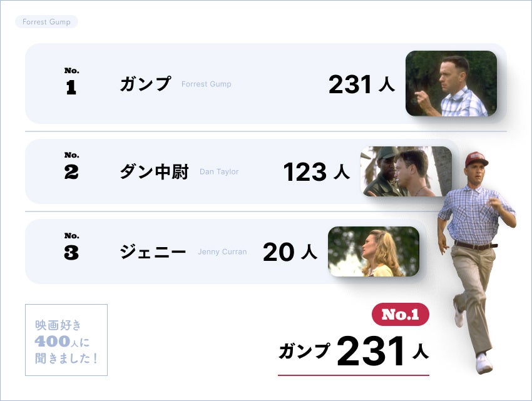Click the red No.1 badge
Image resolution: width=532 pixels, height=401 pixels.
[x=401, y=315]
